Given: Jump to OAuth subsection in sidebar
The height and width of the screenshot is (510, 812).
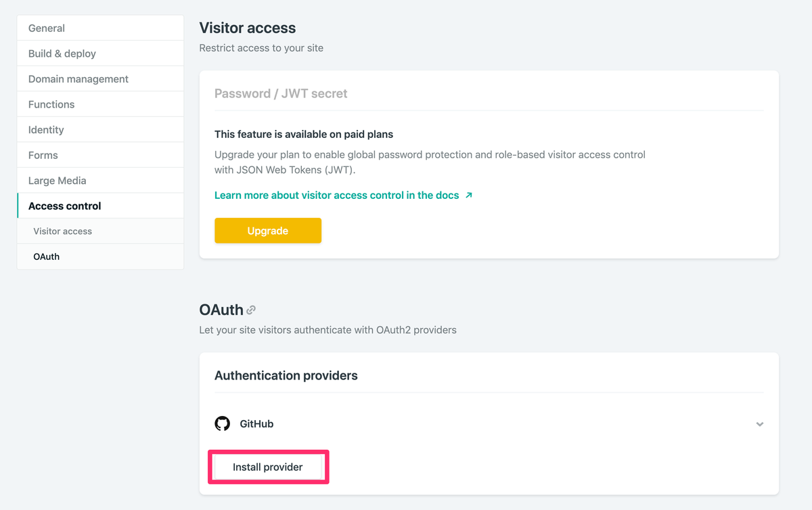Looking at the screenshot, I should pos(47,257).
